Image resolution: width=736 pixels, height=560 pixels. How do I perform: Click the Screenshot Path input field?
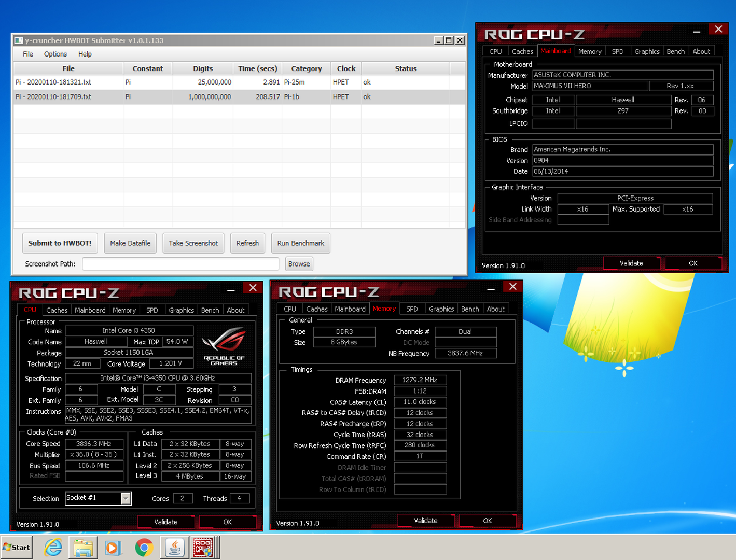click(180, 264)
